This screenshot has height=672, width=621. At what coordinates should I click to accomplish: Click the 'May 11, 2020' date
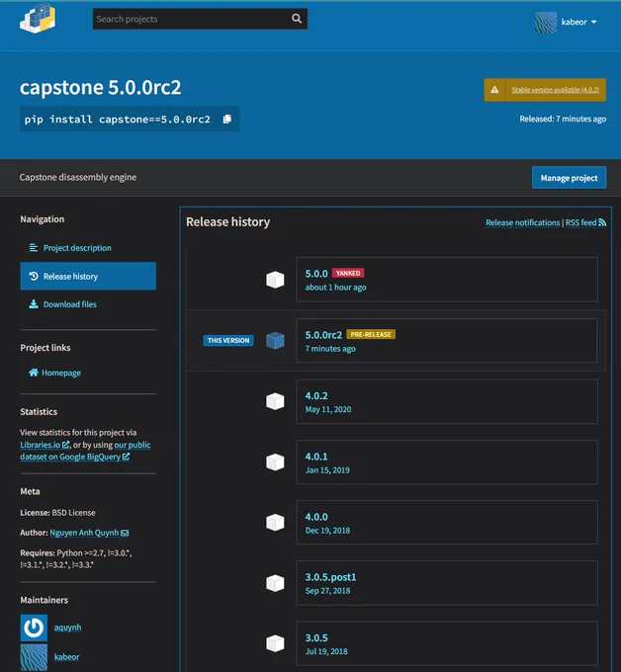(328, 409)
